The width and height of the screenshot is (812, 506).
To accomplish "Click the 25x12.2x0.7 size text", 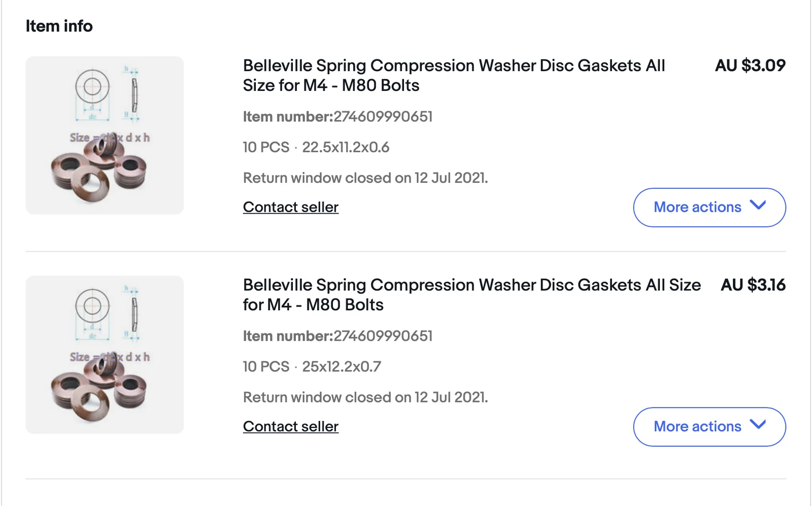I will click(342, 366).
